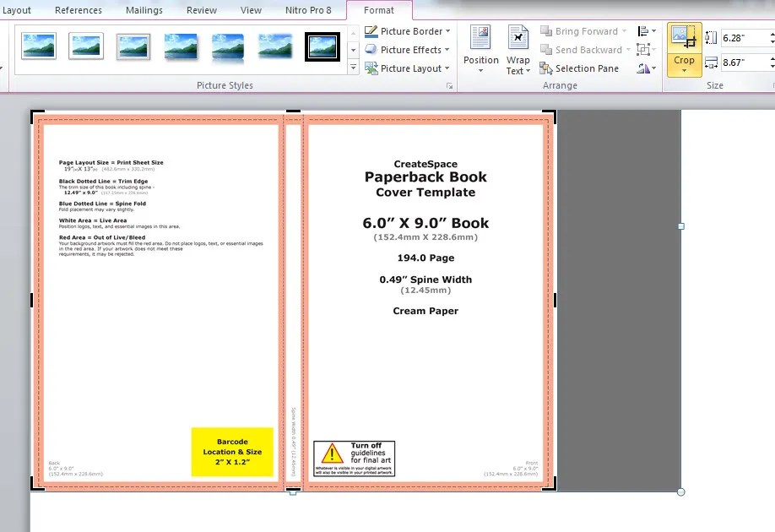Open the Wrap Text options
Viewport: 775px width, 532px height.
pyautogui.click(x=518, y=49)
